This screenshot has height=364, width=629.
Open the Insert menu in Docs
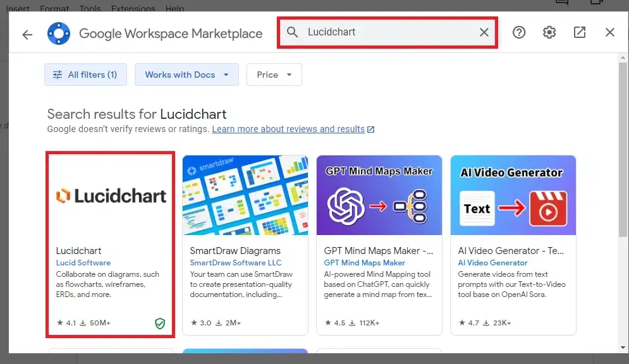coord(18,8)
